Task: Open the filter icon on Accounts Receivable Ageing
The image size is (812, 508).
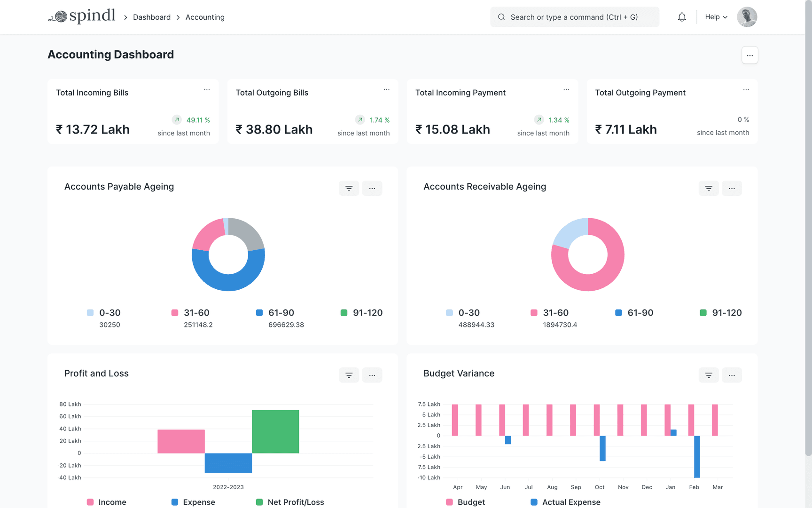Action: (x=708, y=188)
